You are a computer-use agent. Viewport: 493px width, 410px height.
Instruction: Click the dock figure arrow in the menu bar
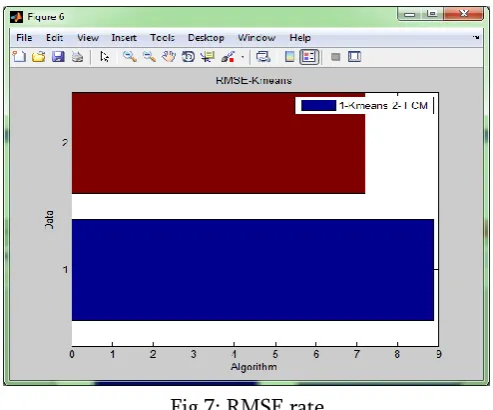pos(476,37)
